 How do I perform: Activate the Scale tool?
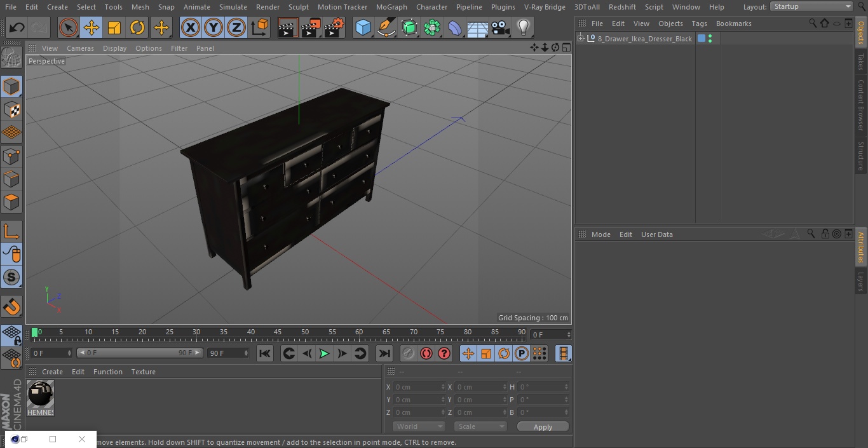(114, 27)
